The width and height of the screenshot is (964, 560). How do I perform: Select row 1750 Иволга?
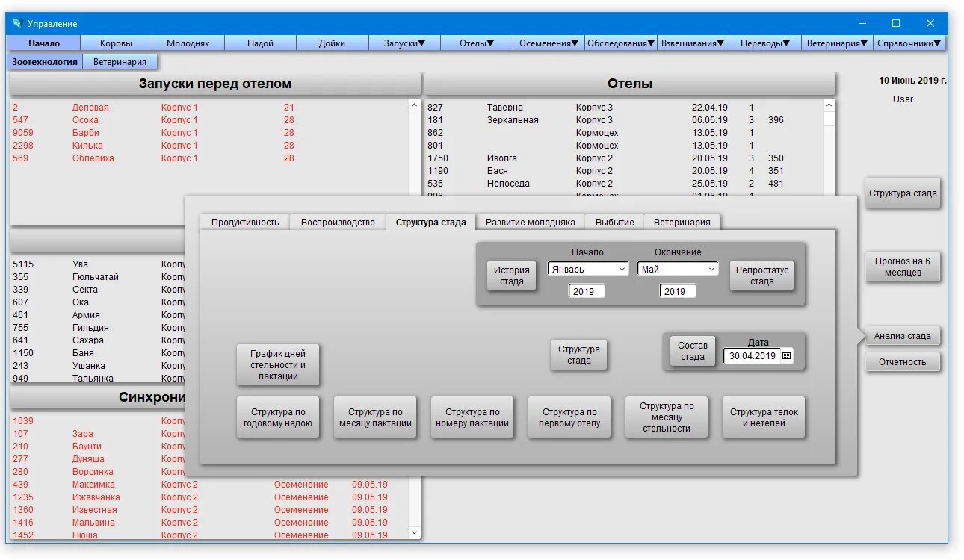click(623, 158)
